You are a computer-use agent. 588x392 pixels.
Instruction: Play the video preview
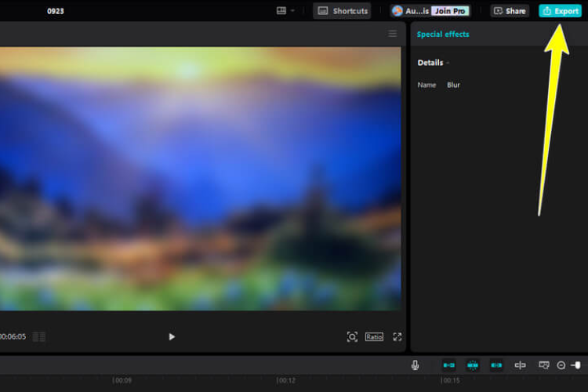coord(172,337)
